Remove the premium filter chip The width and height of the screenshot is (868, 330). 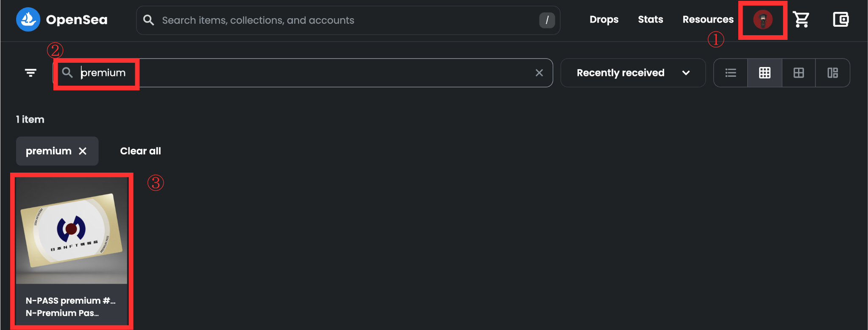click(x=83, y=151)
